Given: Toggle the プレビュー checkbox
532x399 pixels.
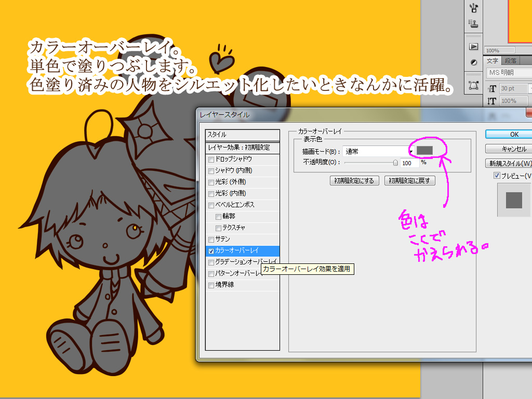Looking at the screenshot, I should pos(497,176).
